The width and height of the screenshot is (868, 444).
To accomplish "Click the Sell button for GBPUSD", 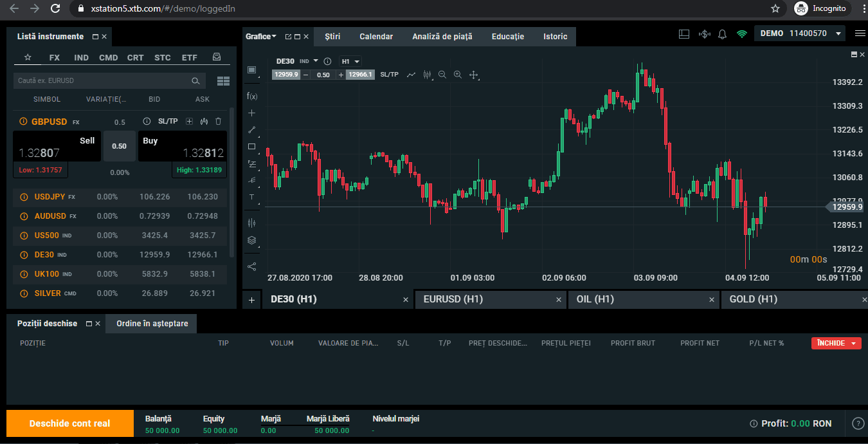I will [57, 146].
